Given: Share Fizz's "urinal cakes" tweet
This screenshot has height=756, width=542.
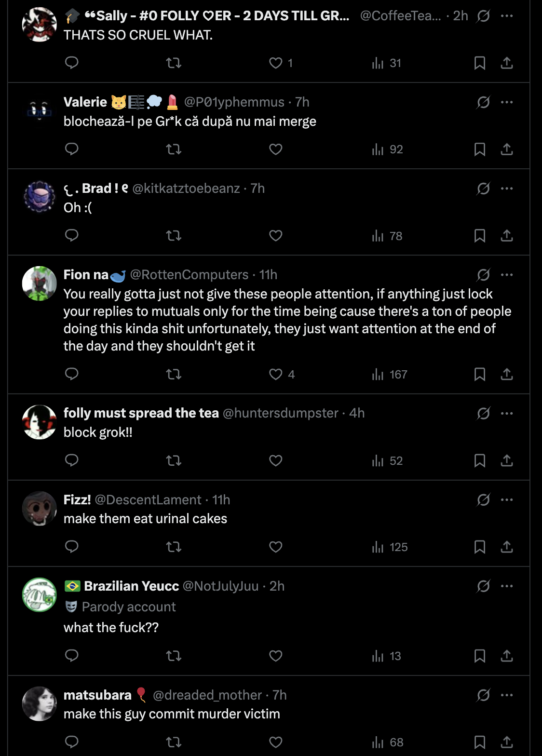Looking at the screenshot, I should (x=507, y=547).
